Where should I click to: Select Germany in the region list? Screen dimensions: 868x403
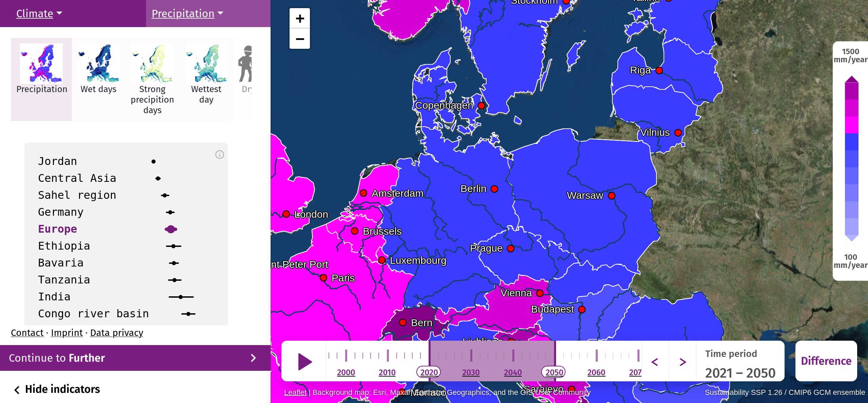60,212
